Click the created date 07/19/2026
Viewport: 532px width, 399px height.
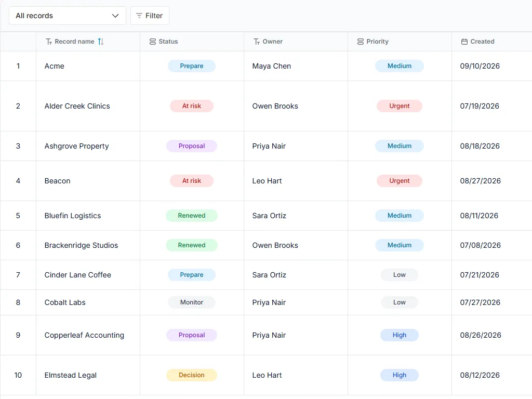click(480, 106)
